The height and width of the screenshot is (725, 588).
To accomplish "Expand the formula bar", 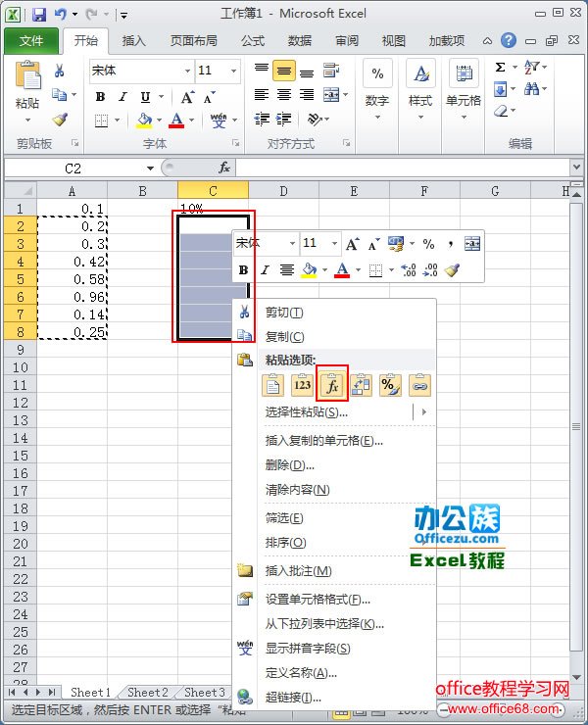I will (576, 167).
